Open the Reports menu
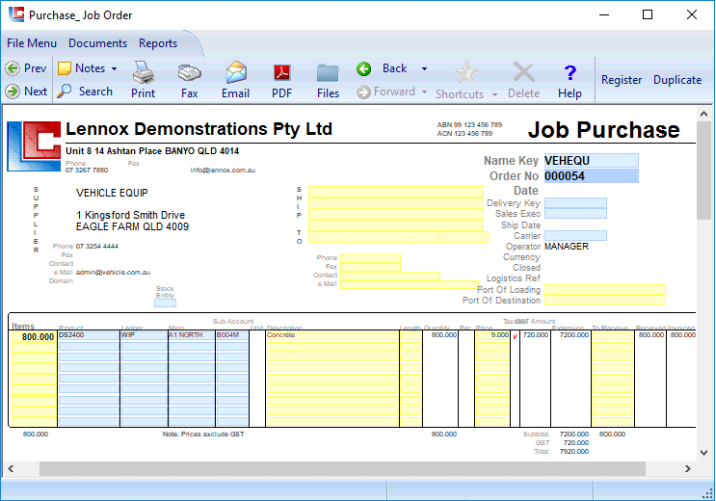Viewport: 716px width, 501px height. click(x=158, y=43)
